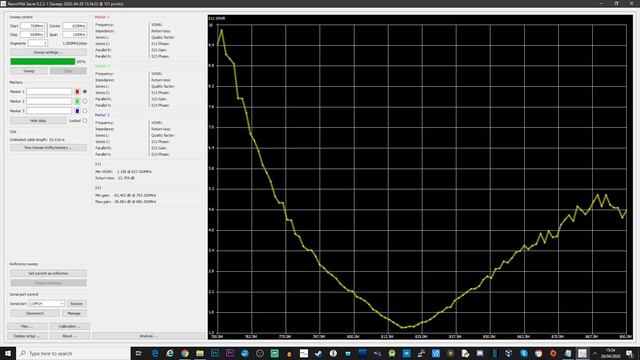Click the green sweep progress bar
Screen dimensions: 640x360
click(43, 62)
